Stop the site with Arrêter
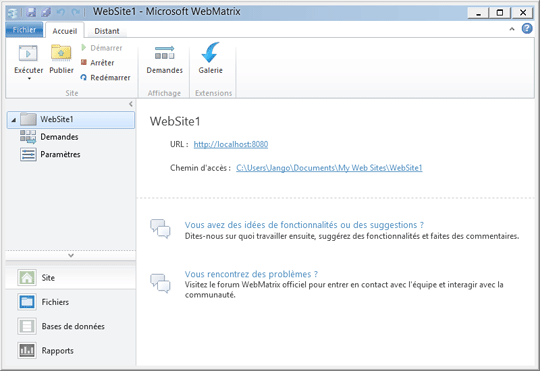540x371 pixels. (97, 63)
